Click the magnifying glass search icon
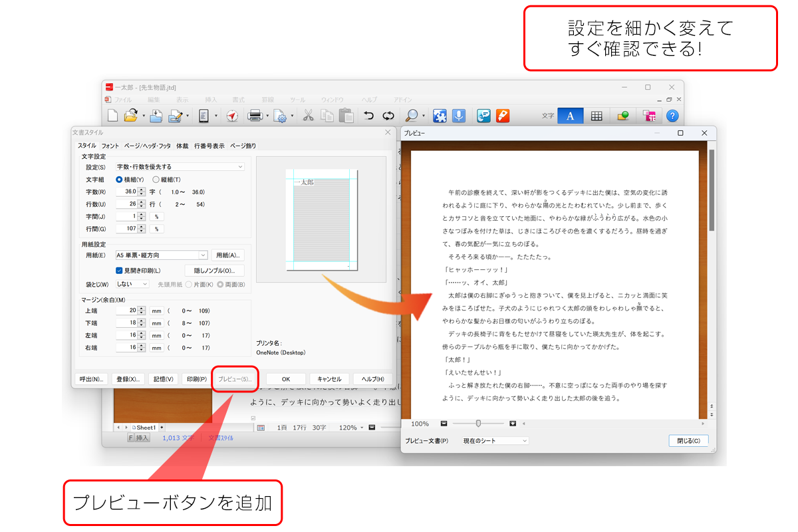This screenshot has height=532, width=798. pos(411,116)
